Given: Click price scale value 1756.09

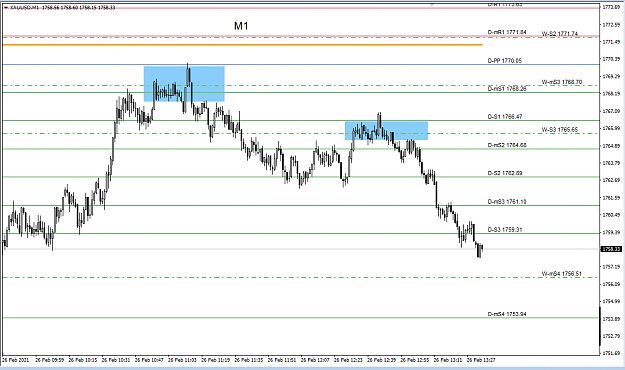Looking at the screenshot, I should (611, 284).
